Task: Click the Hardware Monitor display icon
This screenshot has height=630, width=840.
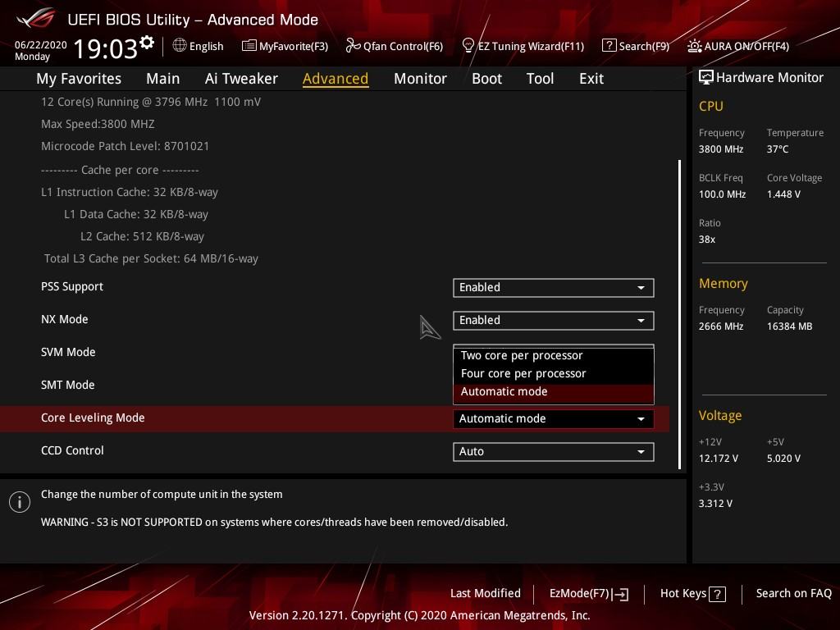Action: click(x=706, y=78)
